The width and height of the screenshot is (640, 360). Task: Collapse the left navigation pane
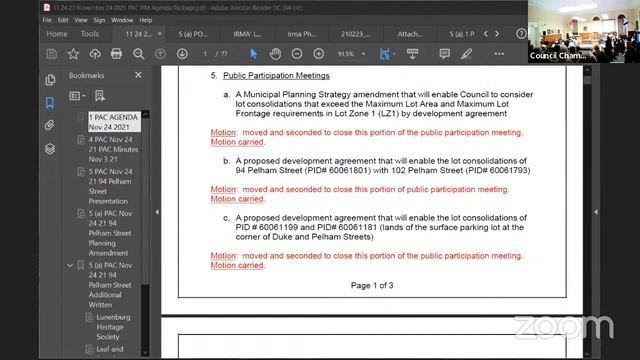(x=157, y=212)
